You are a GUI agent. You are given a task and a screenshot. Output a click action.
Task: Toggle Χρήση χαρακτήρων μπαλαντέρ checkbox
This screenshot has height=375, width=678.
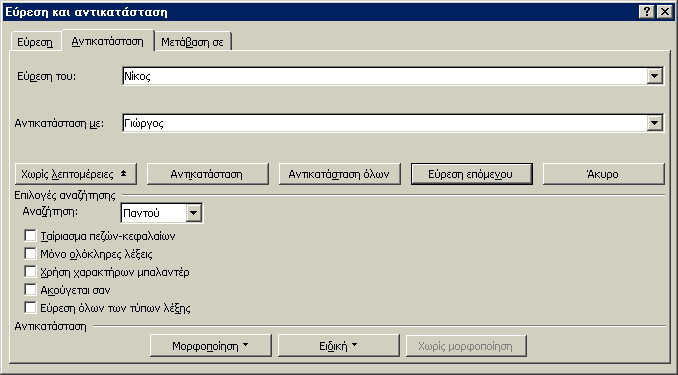pyautogui.click(x=30, y=272)
